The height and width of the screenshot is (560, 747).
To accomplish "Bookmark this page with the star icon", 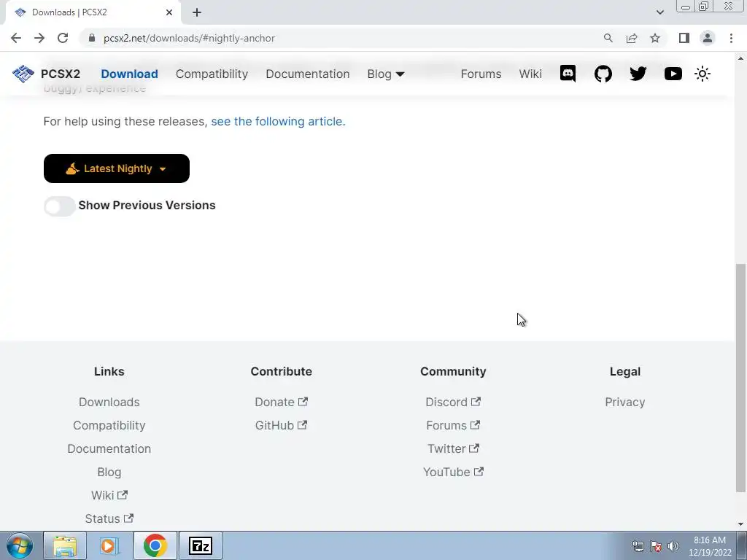I will pyautogui.click(x=655, y=38).
